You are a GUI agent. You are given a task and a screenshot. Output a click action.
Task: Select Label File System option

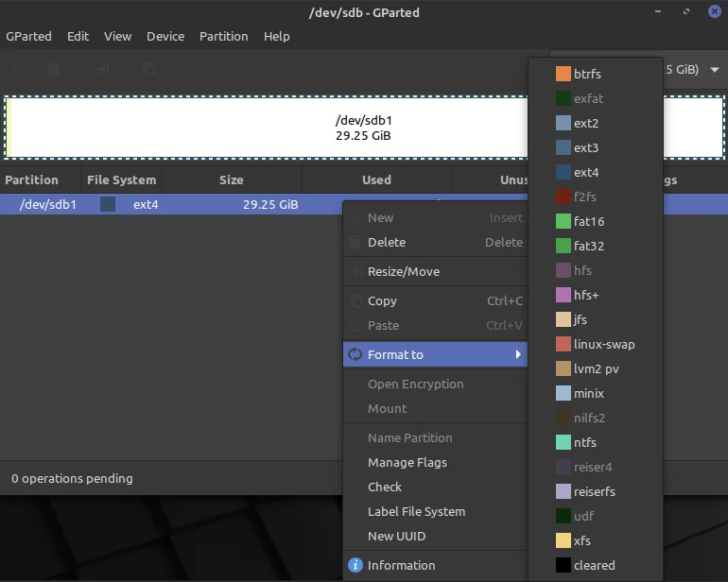click(x=435, y=511)
